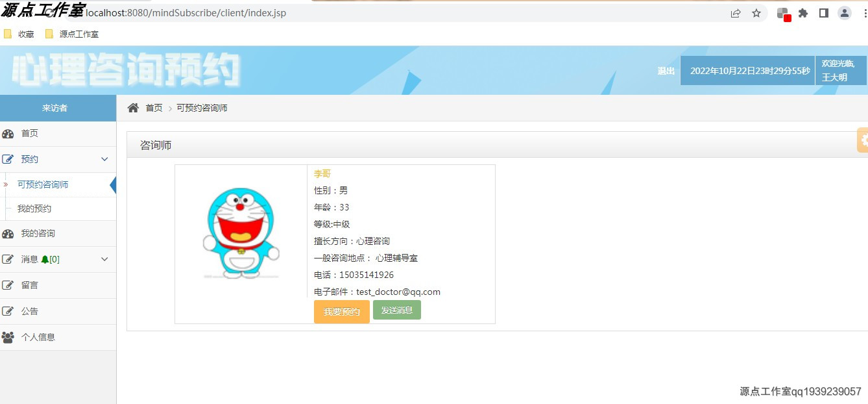This screenshot has height=404, width=868.
Task: Click the 我要预约 button
Action: (341, 311)
